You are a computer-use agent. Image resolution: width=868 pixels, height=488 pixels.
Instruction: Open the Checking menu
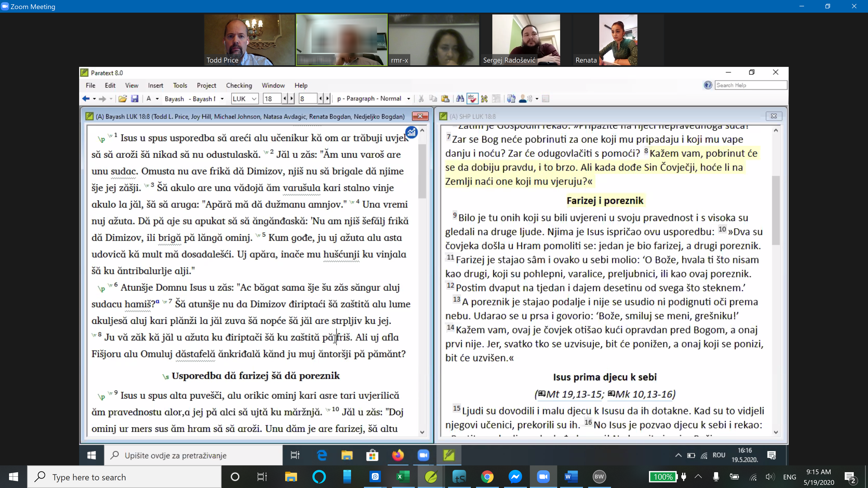pyautogui.click(x=239, y=86)
